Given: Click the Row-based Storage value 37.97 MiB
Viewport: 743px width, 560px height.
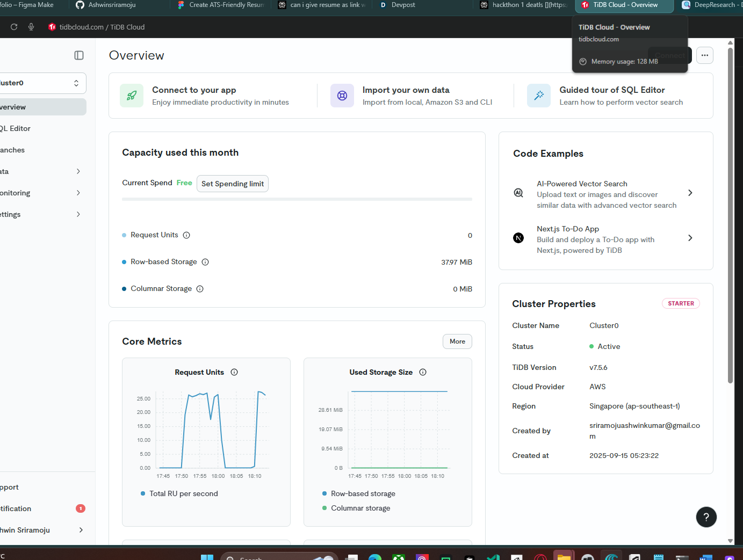Looking at the screenshot, I should (457, 262).
